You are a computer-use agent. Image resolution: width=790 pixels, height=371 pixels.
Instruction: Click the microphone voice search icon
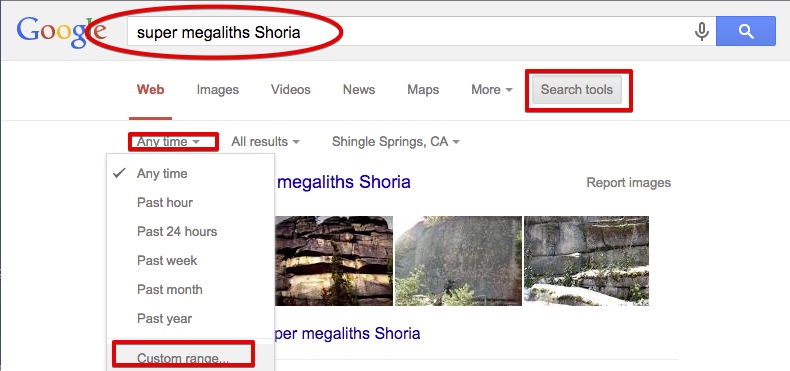tap(701, 32)
